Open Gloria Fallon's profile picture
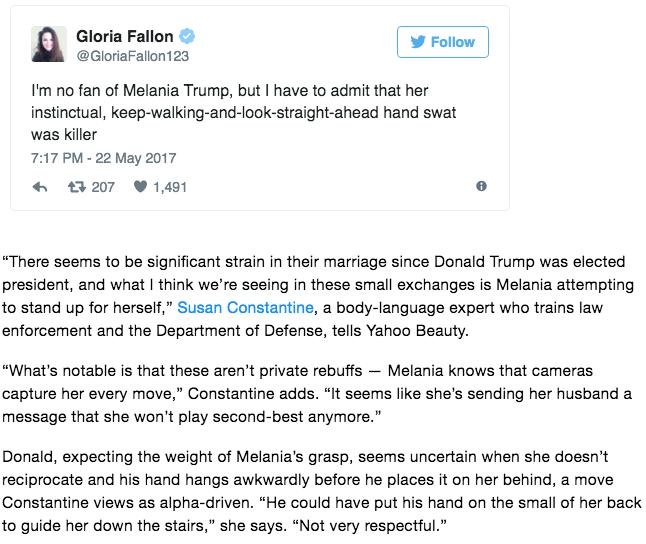 [x=49, y=44]
